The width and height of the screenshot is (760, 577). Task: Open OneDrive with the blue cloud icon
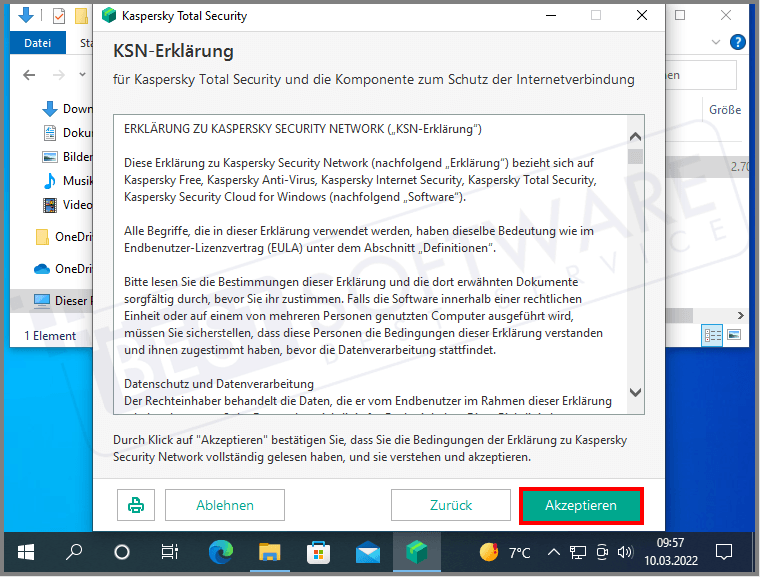pyautogui.click(x=63, y=269)
